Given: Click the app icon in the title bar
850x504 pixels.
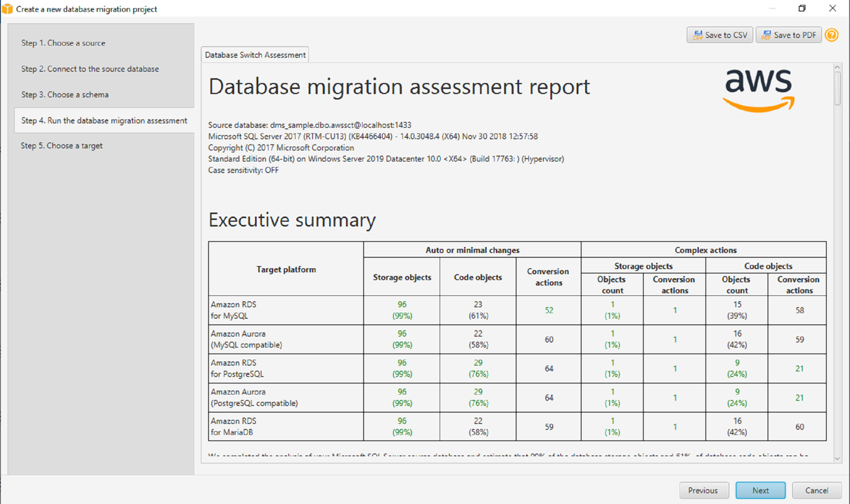Looking at the screenshot, I should point(7,9).
